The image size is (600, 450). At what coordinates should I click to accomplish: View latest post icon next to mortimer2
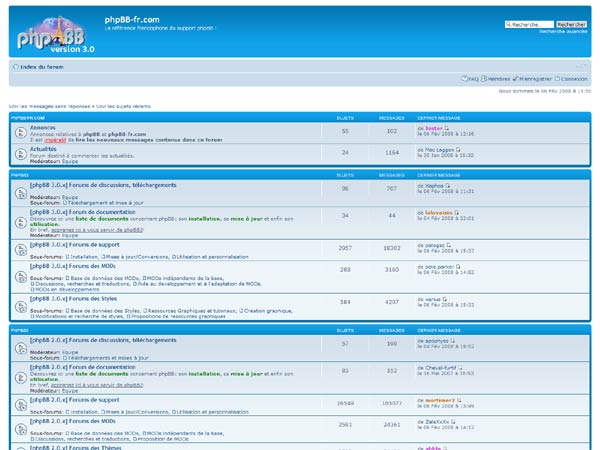459,400
